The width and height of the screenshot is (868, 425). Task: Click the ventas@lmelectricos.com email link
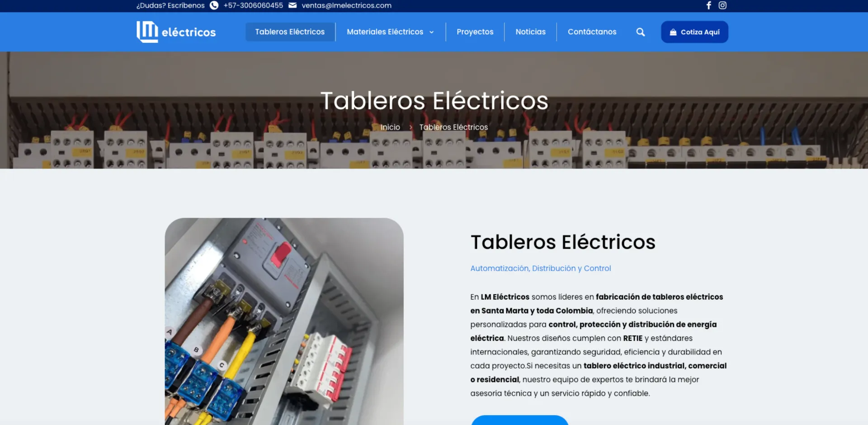coord(346,5)
